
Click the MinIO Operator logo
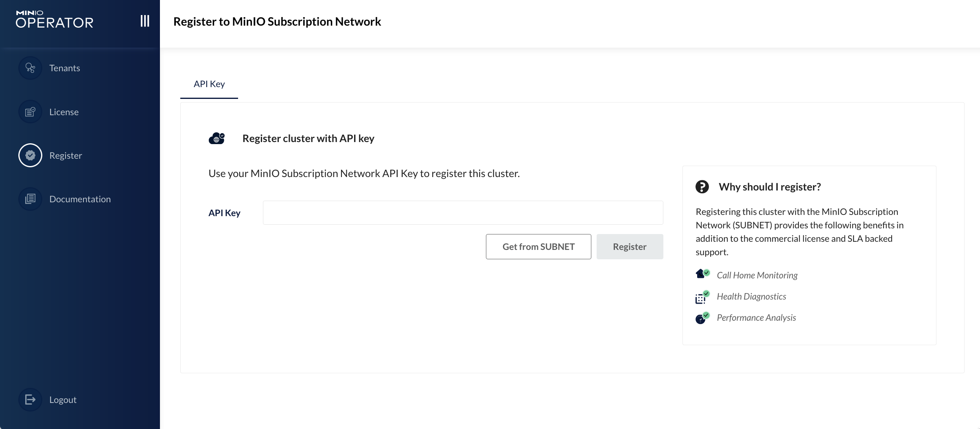coord(55,19)
